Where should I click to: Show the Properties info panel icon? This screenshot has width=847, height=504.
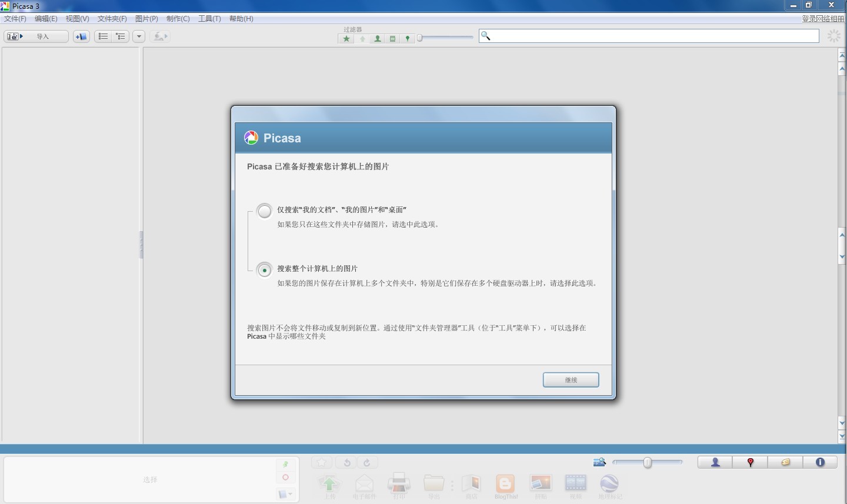coord(820,462)
